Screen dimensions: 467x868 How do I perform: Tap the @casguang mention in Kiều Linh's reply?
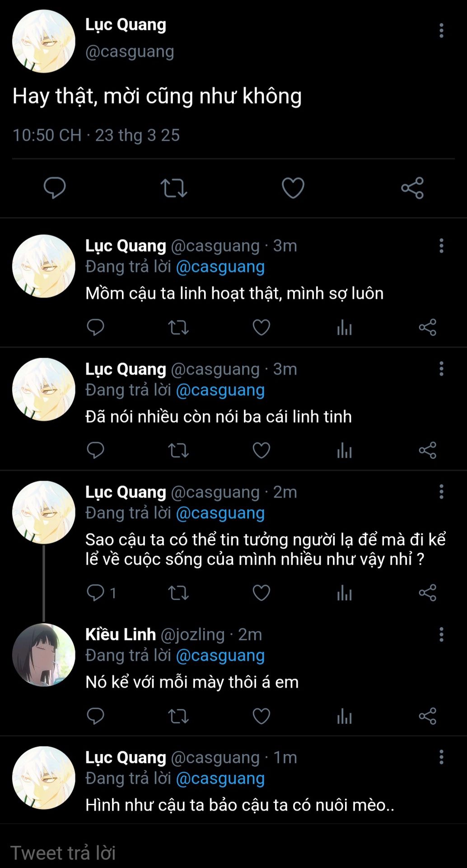(220, 656)
